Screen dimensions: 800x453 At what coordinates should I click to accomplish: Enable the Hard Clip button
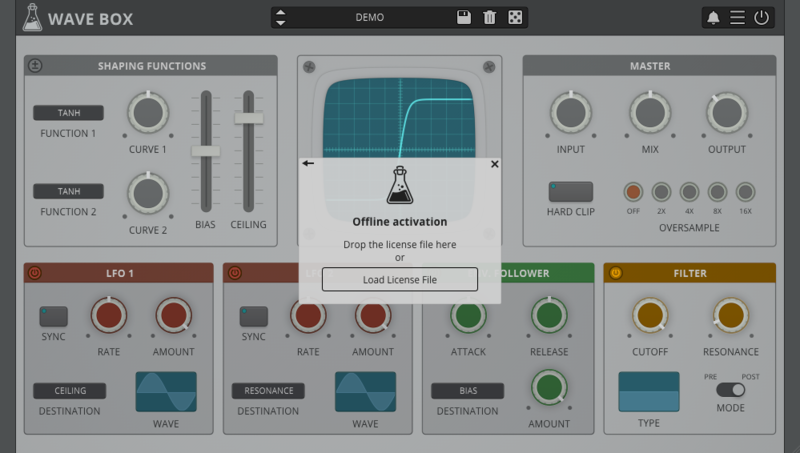point(570,191)
